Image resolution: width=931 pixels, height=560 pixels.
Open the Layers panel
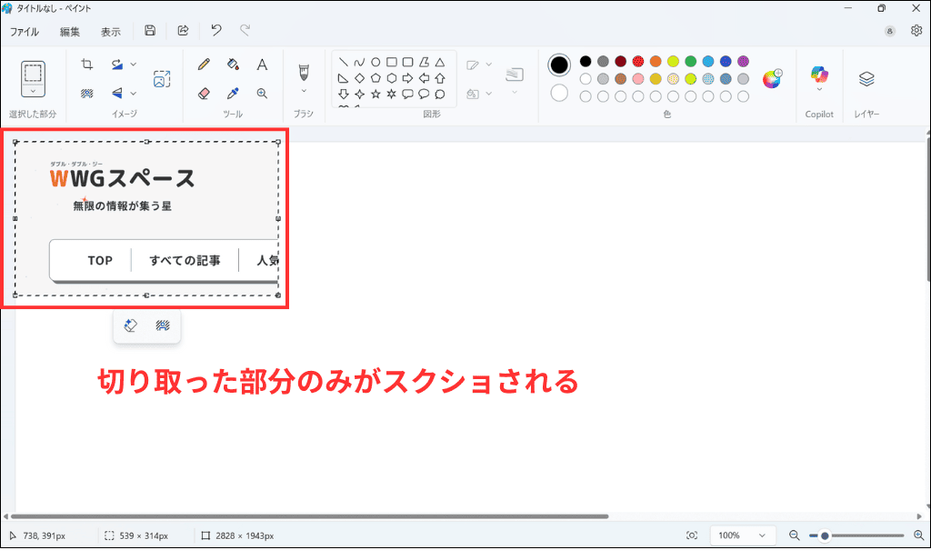coord(866,80)
